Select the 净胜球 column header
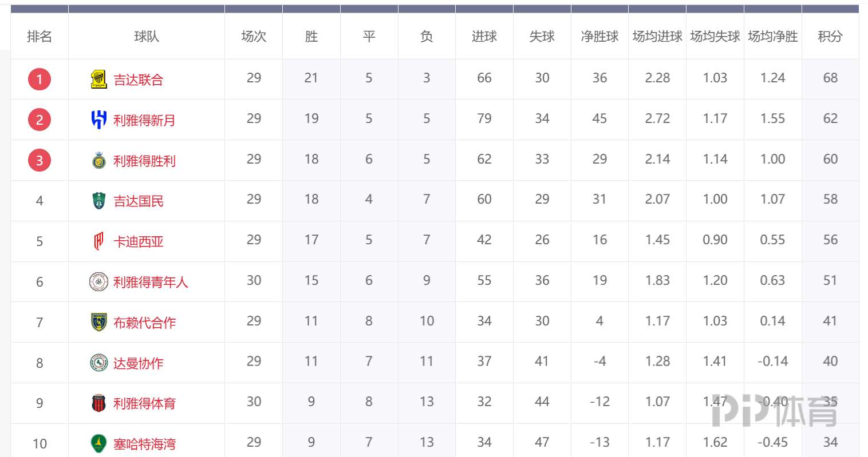 tap(599, 37)
